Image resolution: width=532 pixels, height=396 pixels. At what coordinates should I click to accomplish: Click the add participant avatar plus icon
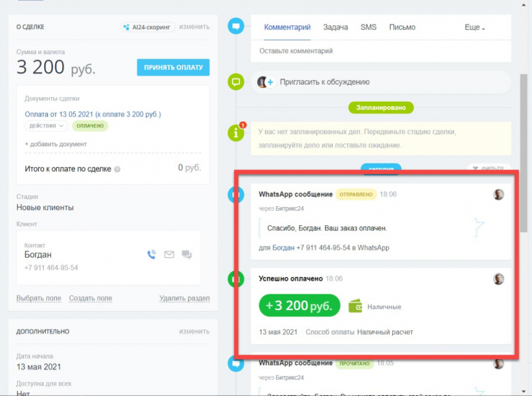(266, 82)
